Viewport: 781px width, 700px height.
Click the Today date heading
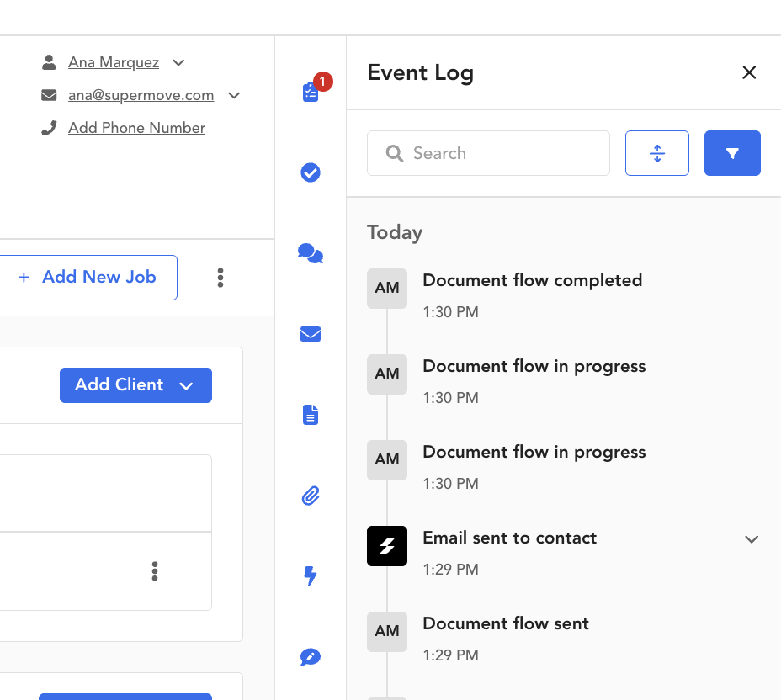coord(395,233)
